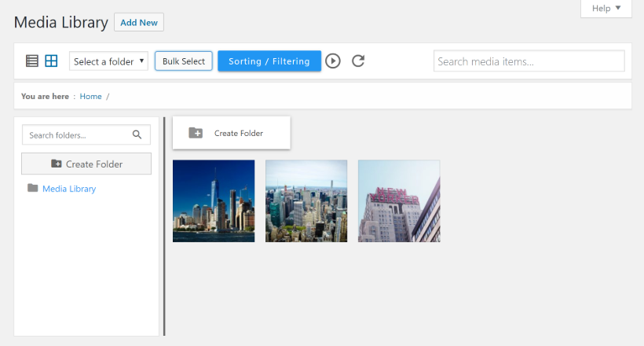The image size is (644, 346).
Task: Focus the Search media items field
Action: (x=529, y=61)
